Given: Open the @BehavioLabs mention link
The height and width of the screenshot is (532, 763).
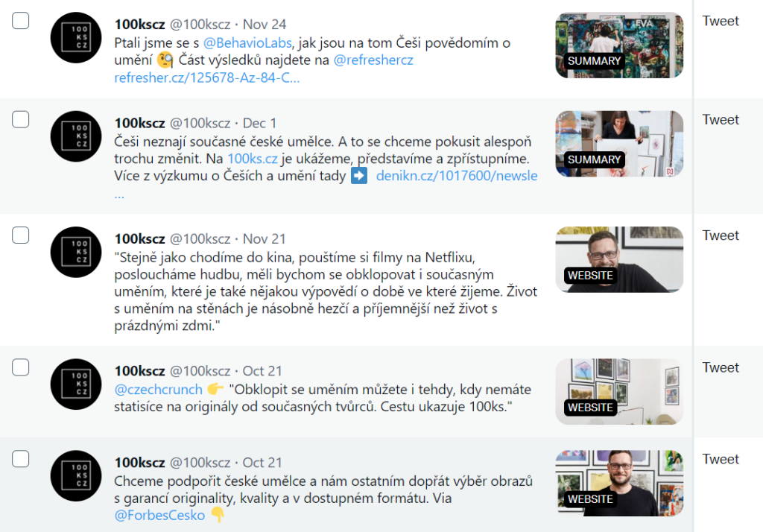Looking at the screenshot, I should (x=247, y=42).
